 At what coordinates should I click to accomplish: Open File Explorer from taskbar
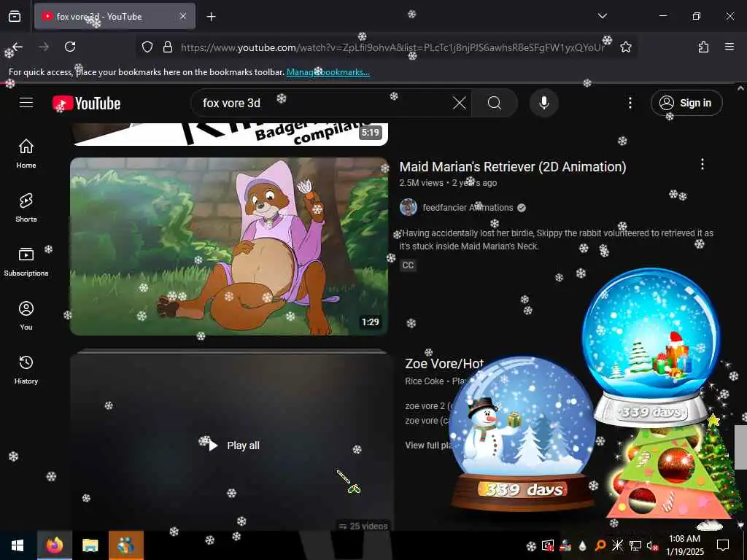coord(90,545)
